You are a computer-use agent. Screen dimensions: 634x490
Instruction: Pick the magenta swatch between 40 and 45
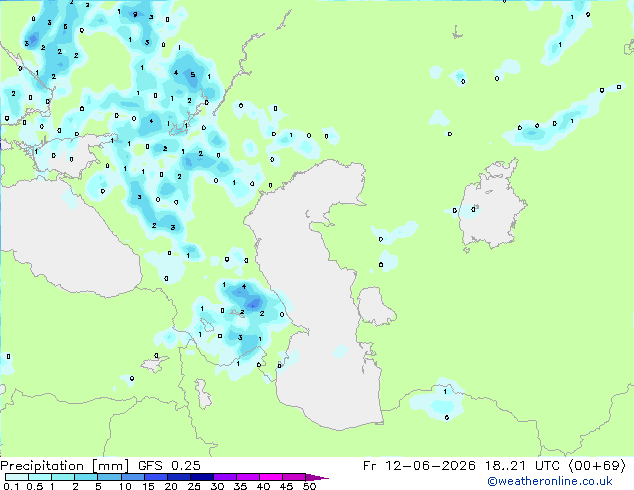271,477
